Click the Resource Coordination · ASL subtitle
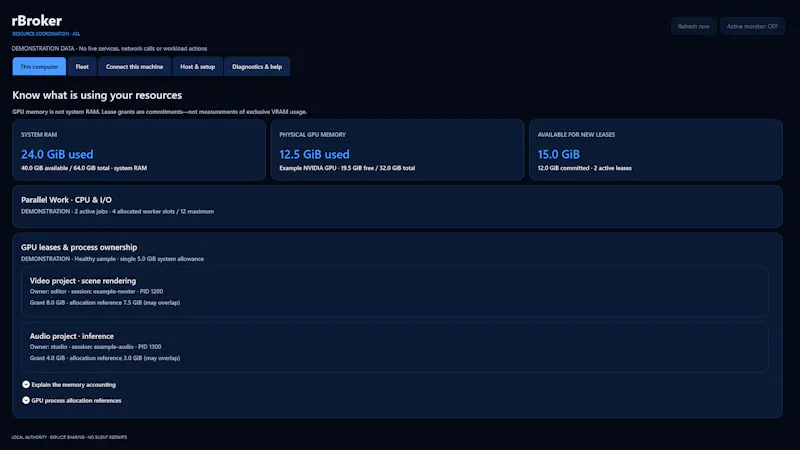800x450 pixels. pos(46,34)
